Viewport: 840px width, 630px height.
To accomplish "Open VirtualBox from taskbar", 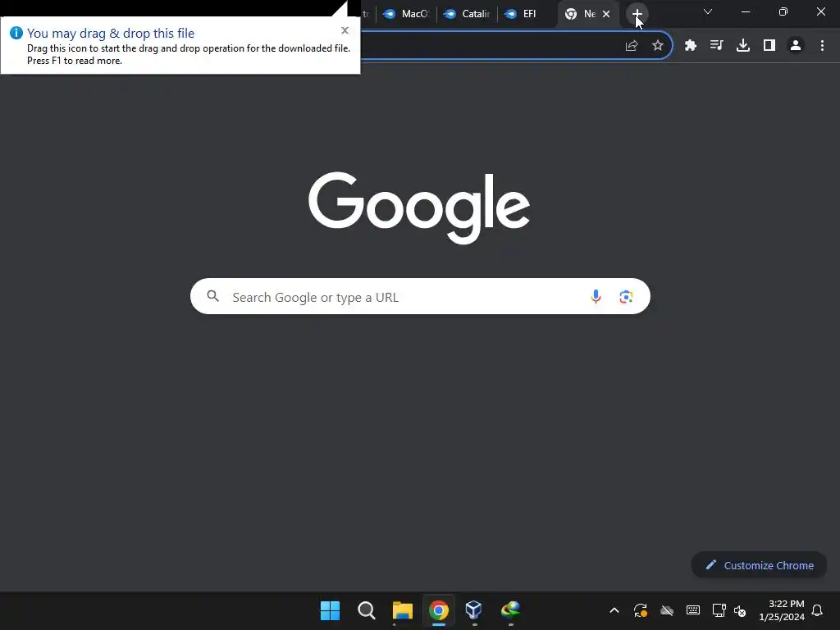I will (474, 610).
